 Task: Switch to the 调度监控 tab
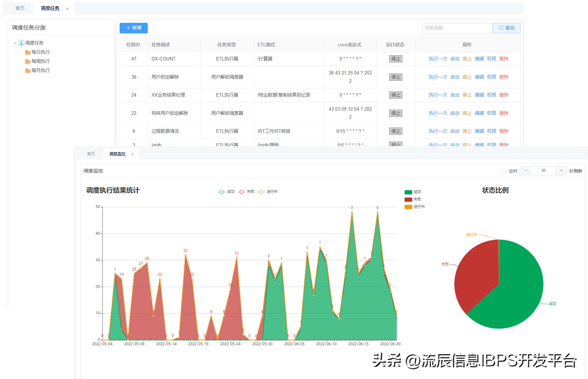[x=117, y=154]
